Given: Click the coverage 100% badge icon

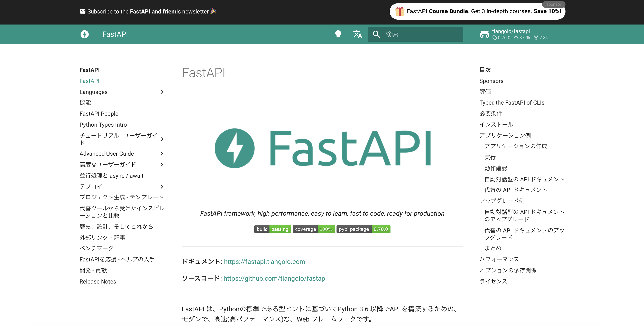Looking at the screenshot, I should 313,229.
